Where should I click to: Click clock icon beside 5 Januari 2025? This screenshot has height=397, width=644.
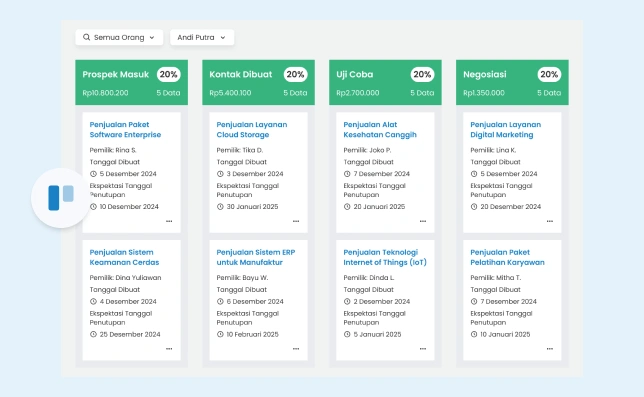[x=347, y=334]
